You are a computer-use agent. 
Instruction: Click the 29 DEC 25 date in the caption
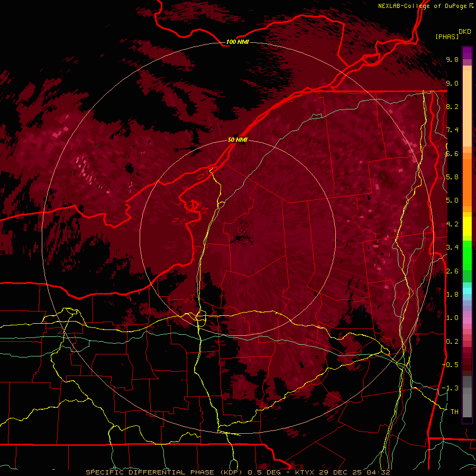341,472
